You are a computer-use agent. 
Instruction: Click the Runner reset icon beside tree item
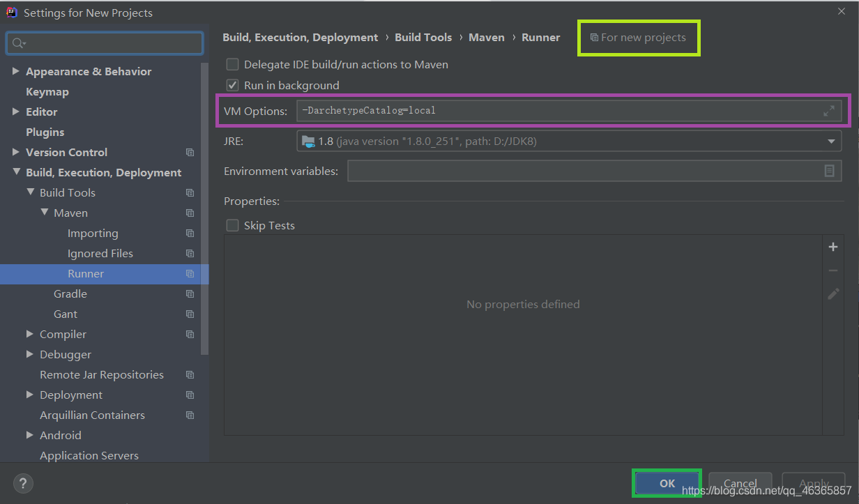coord(190,273)
